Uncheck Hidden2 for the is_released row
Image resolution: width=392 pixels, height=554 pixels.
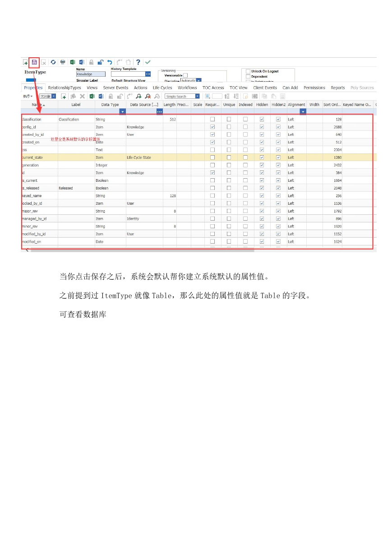[278, 188]
